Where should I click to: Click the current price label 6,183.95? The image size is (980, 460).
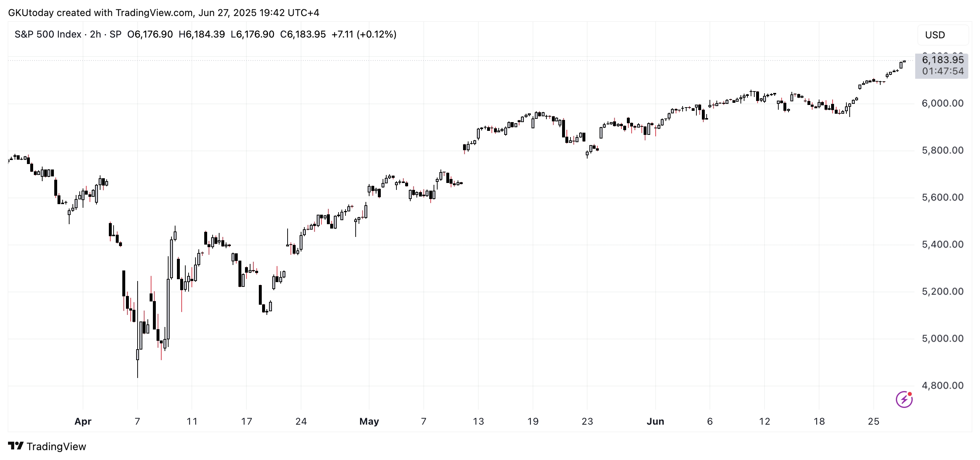[x=943, y=60]
